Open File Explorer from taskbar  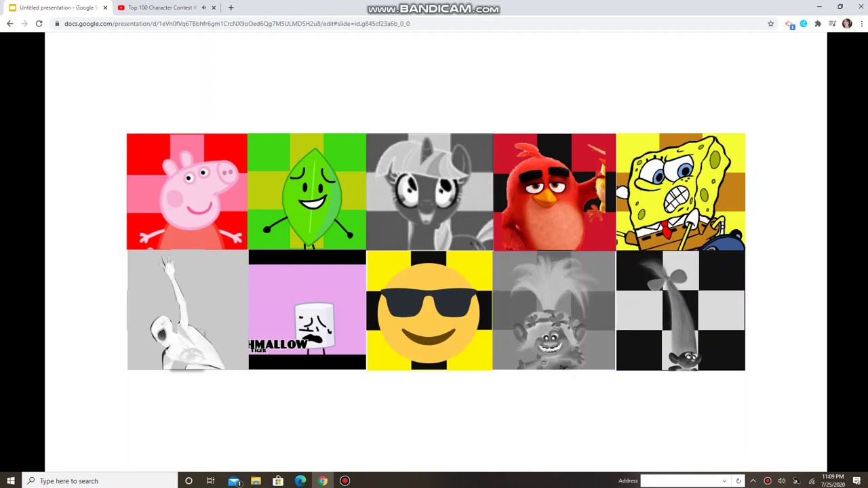click(x=256, y=481)
